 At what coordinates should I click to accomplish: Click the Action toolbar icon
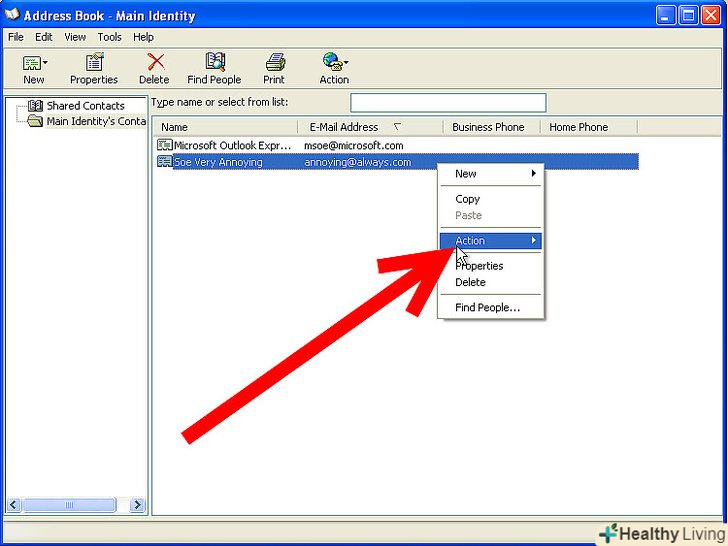click(332, 62)
